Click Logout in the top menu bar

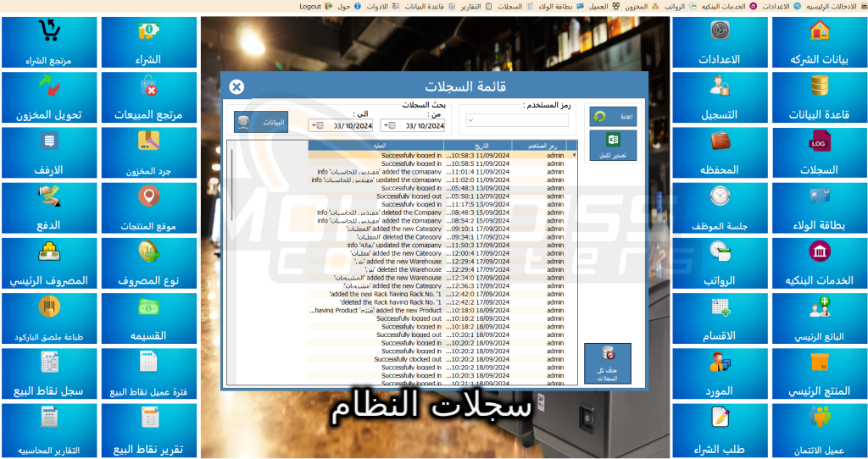[310, 6]
